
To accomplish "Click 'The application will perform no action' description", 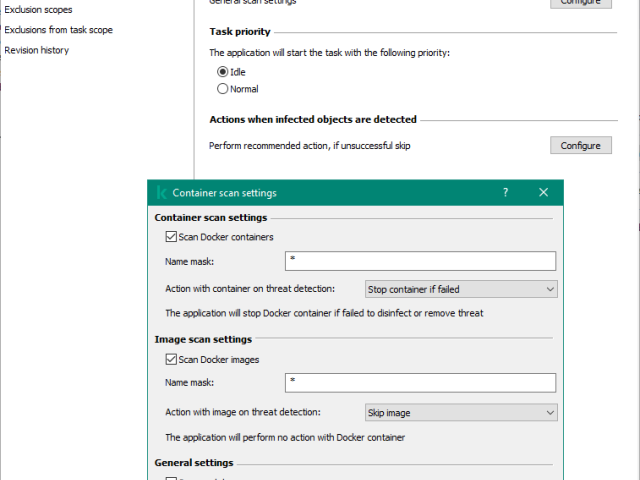I will pyautogui.click(x=285, y=438).
